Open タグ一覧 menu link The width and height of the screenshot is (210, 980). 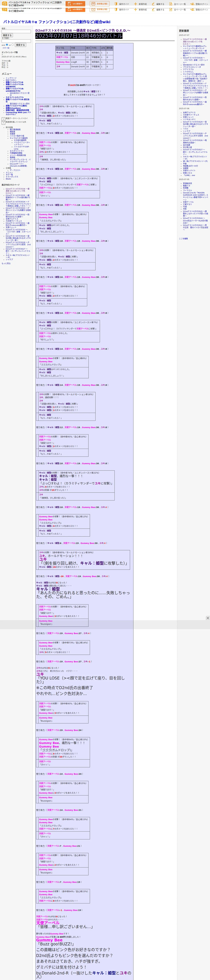click(9, 175)
